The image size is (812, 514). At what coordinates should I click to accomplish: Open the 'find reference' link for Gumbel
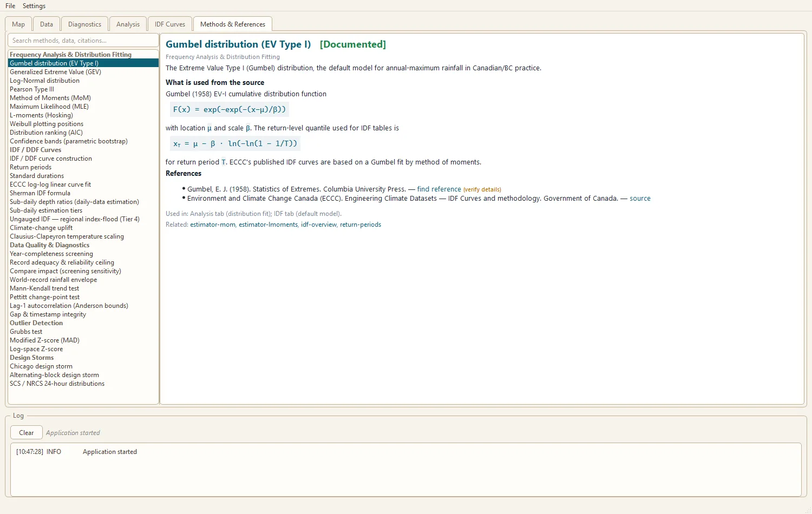[x=439, y=189]
